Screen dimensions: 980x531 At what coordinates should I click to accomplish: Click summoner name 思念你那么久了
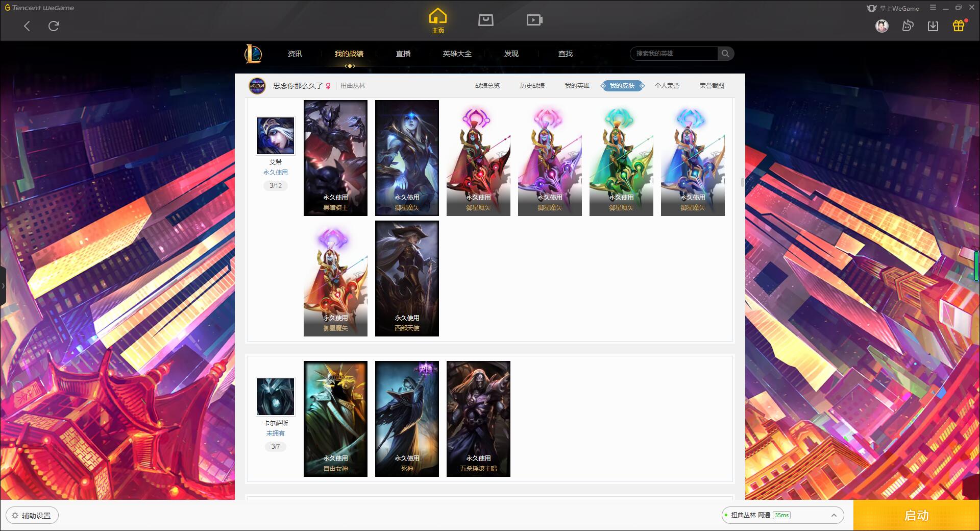point(298,86)
